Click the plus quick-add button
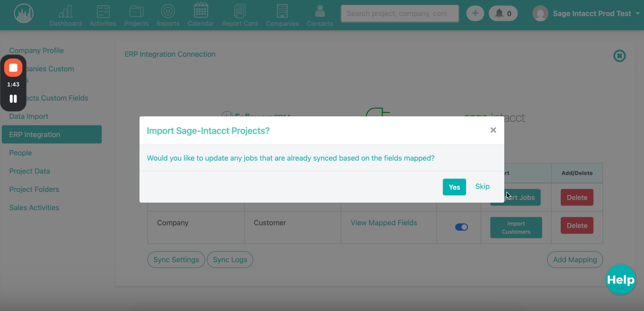644x311 pixels. (x=475, y=13)
